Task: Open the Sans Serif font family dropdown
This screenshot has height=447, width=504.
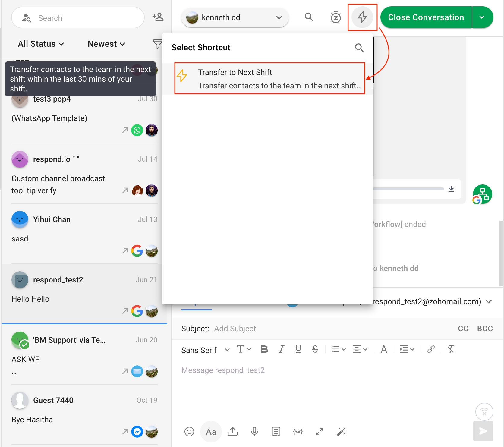Action: click(x=205, y=350)
